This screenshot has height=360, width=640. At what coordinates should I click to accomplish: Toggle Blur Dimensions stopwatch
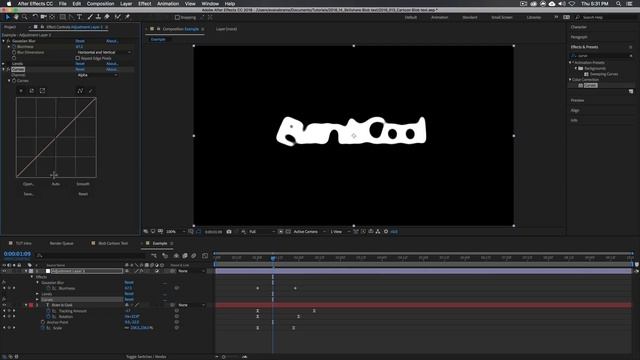click(14, 52)
